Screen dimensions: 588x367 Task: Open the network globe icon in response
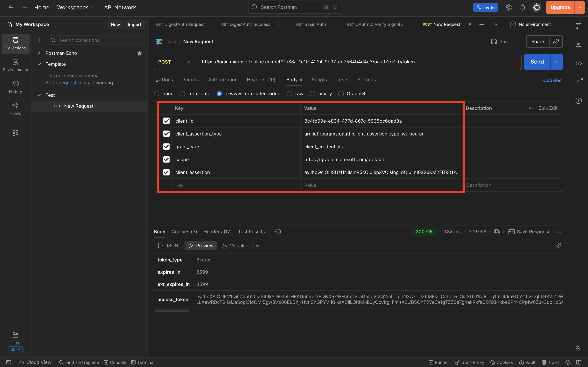(x=497, y=232)
